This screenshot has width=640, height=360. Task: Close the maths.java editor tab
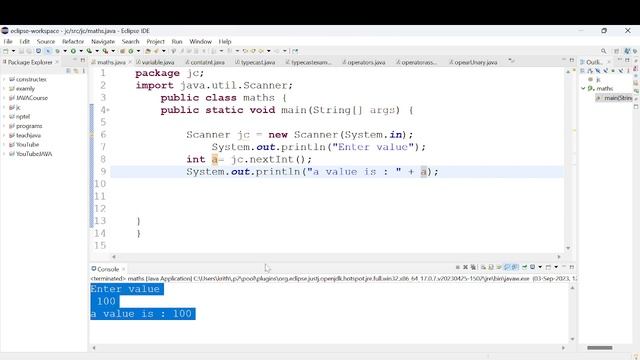tap(130, 62)
